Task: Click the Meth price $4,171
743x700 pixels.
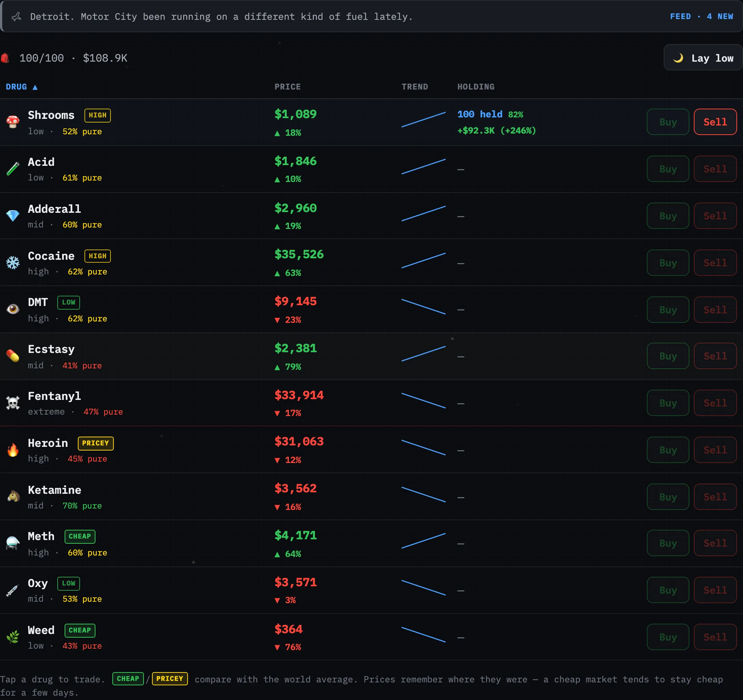Action: [x=296, y=536]
